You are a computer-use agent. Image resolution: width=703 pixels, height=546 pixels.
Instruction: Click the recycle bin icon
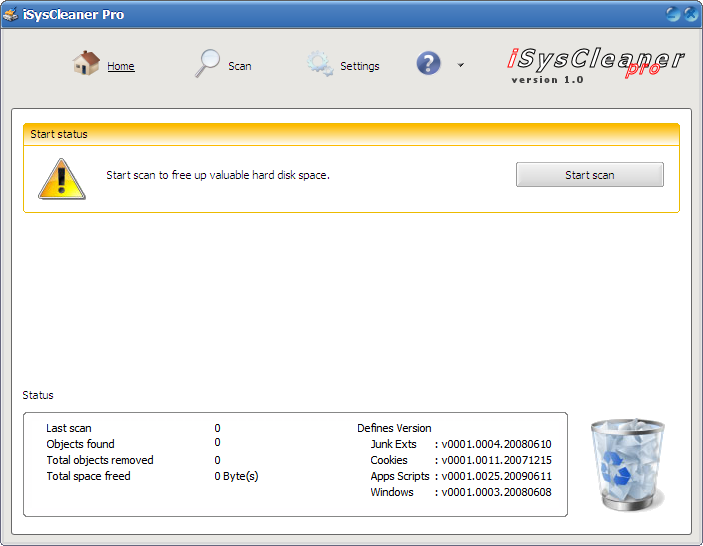tap(627, 465)
